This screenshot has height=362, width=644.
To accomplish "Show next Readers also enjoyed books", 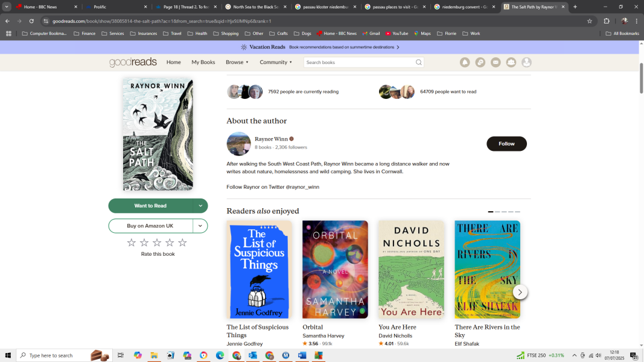I will click(x=520, y=292).
